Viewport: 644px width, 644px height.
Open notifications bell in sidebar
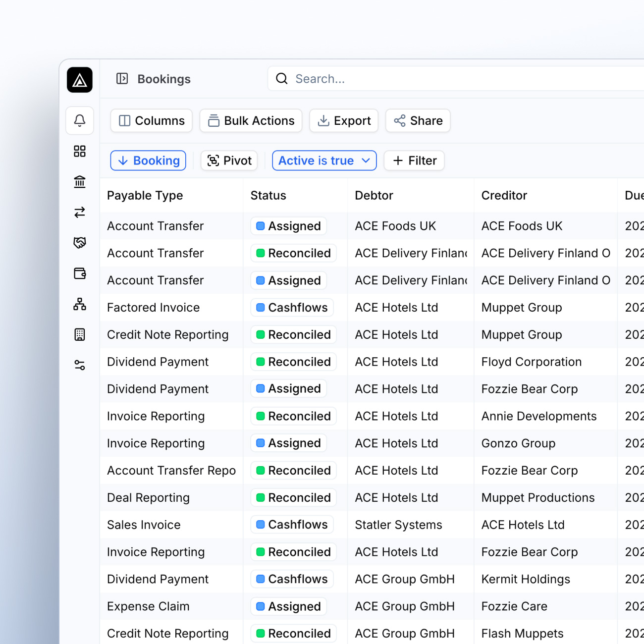coord(80,120)
